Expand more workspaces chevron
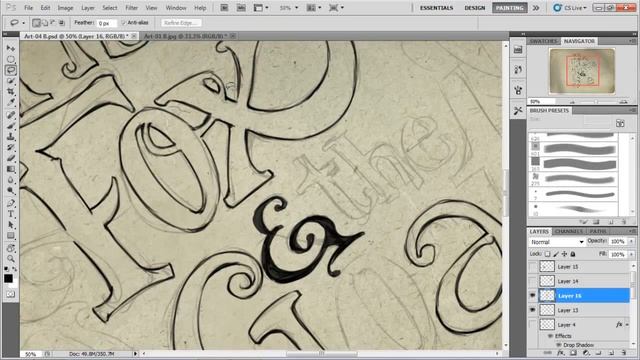The height and width of the screenshot is (360, 640). point(536,8)
